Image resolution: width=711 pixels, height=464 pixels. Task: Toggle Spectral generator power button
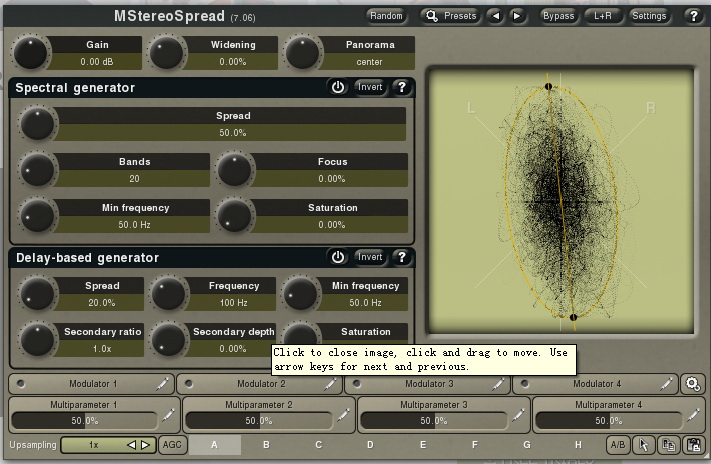click(337, 87)
